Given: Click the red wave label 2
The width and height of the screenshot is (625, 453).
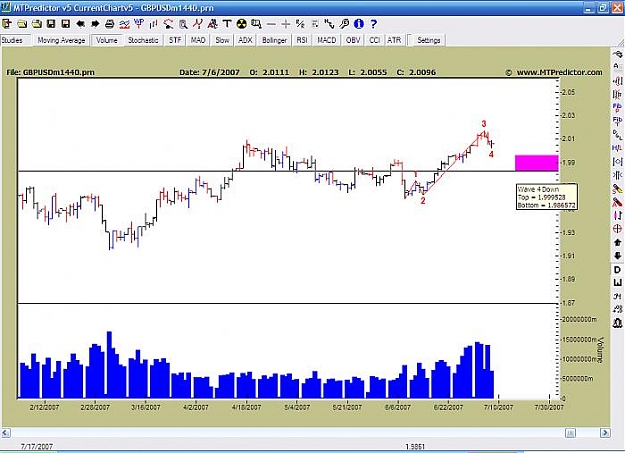Looking at the screenshot, I should pyautogui.click(x=423, y=201).
